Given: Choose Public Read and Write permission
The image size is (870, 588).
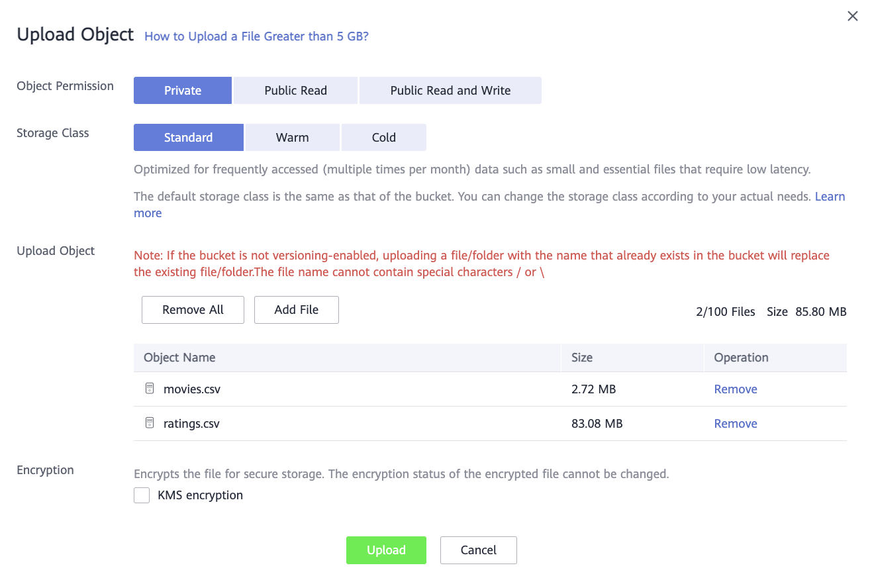Looking at the screenshot, I should click(x=450, y=91).
